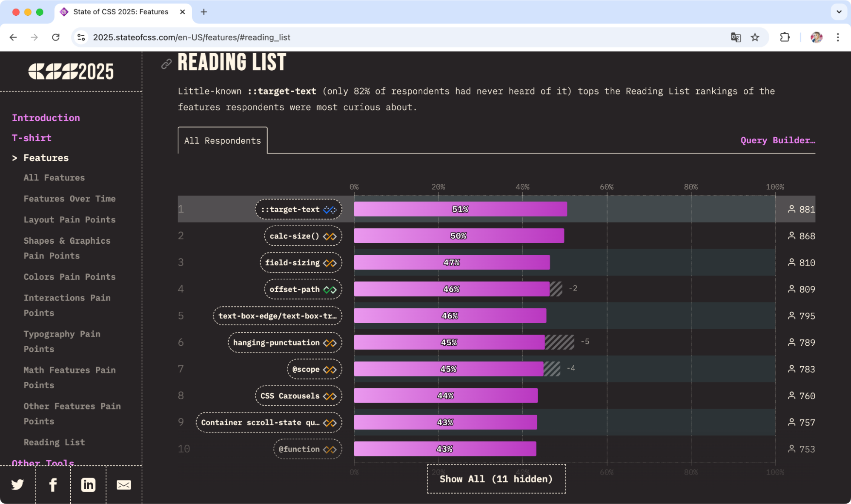Select the All Respondents tab
The image size is (851, 504).
222,140
